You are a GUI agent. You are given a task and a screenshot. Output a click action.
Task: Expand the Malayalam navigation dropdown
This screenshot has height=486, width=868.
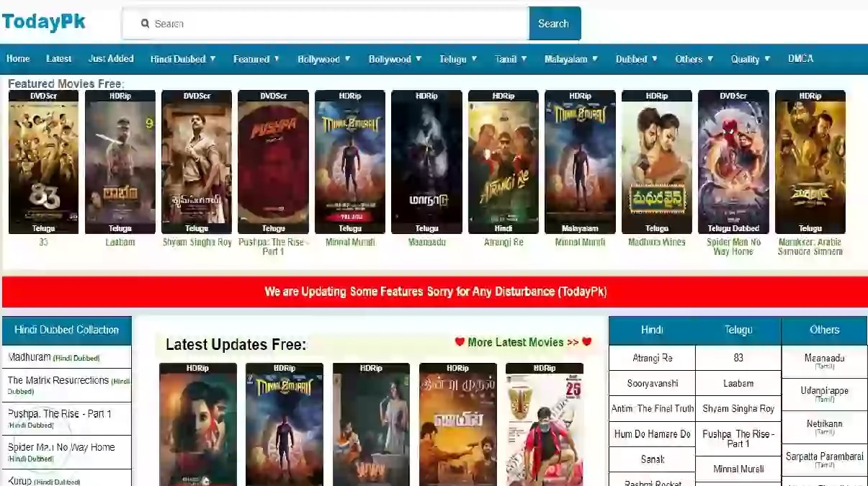571,59
